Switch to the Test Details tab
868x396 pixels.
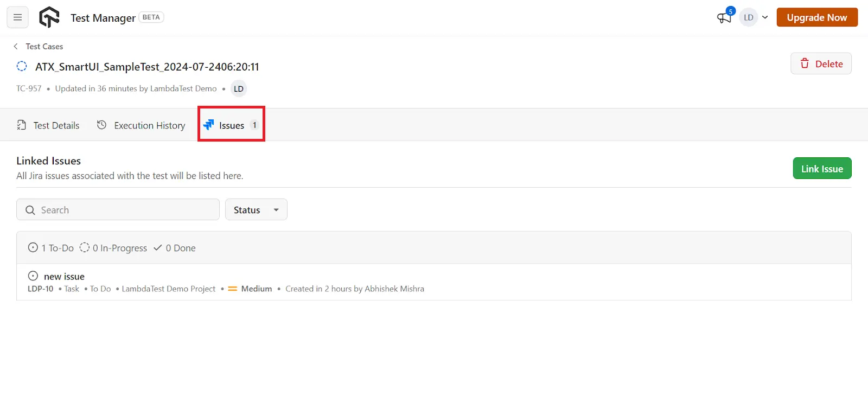click(48, 125)
